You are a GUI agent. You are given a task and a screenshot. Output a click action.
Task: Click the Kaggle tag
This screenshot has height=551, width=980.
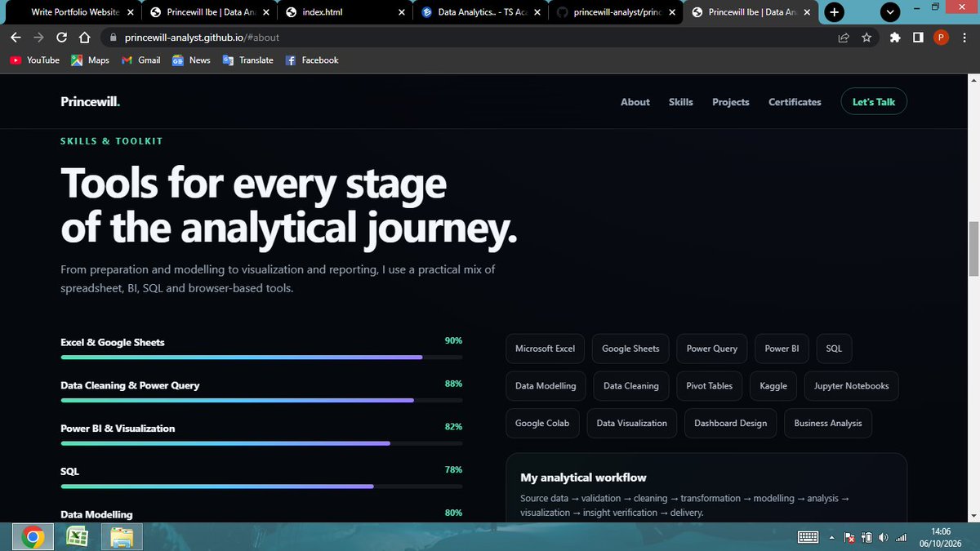click(x=773, y=386)
